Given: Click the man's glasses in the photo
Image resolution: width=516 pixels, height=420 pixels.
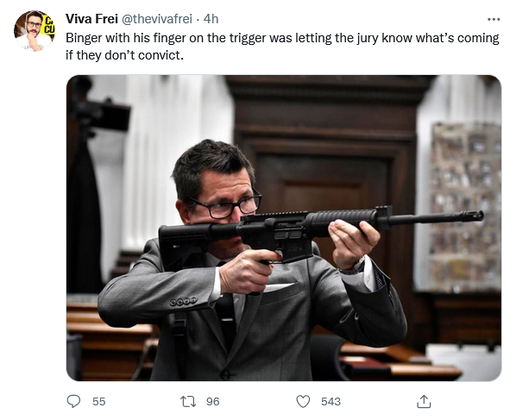Looking at the screenshot, I should 227,206.
